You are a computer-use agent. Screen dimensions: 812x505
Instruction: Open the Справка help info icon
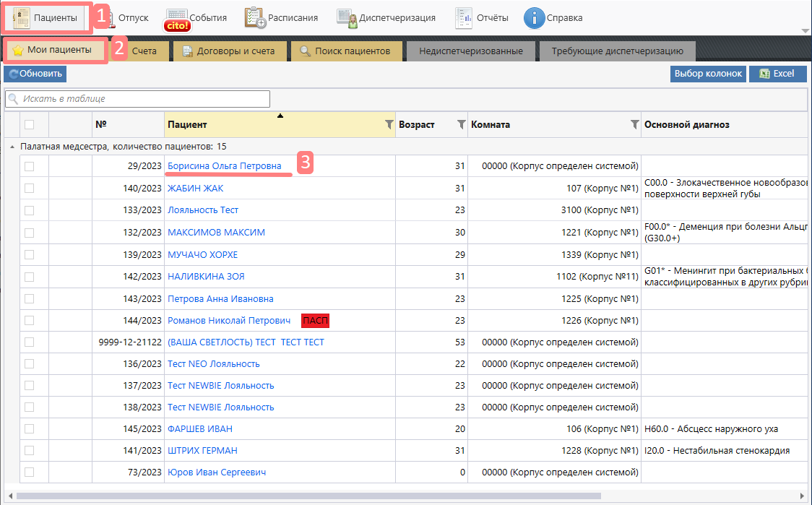click(x=534, y=18)
